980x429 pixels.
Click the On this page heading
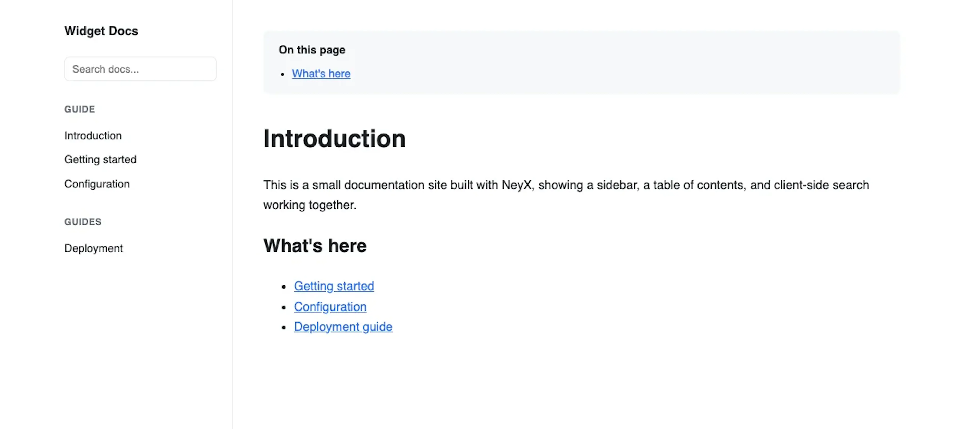(x=312, y=50)
